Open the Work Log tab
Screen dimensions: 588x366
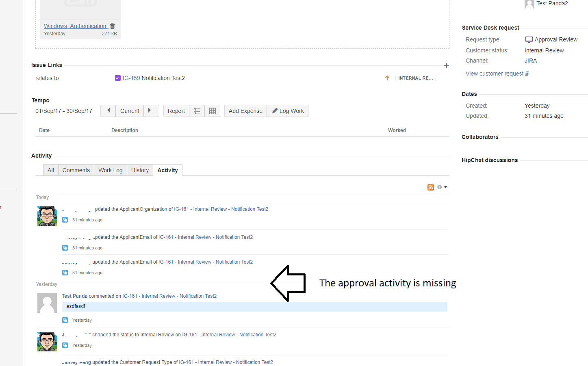(x=111, y=170)
